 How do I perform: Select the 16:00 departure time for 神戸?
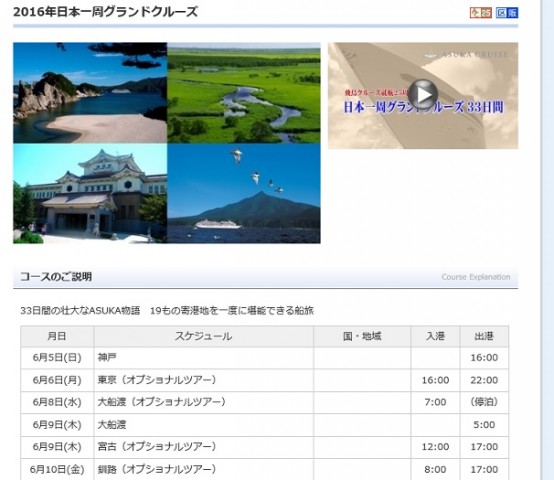pyautogui.click(x=484, y=358)
